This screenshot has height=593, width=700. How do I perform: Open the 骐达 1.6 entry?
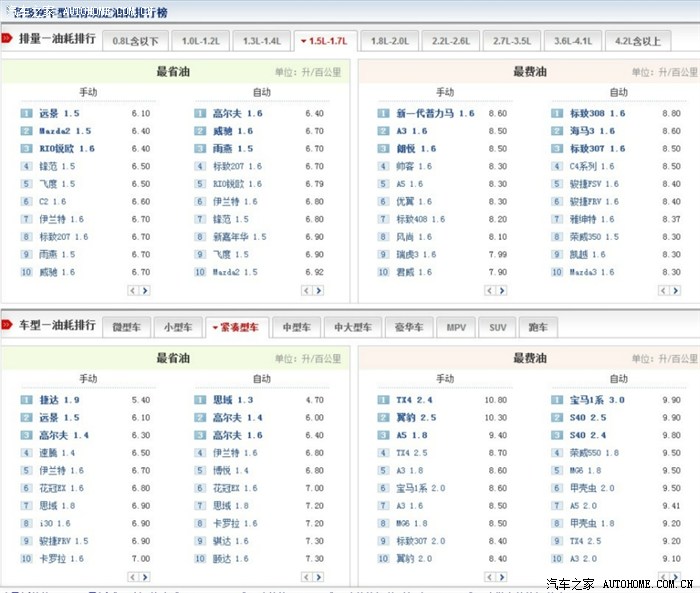(x=230, y=541)
